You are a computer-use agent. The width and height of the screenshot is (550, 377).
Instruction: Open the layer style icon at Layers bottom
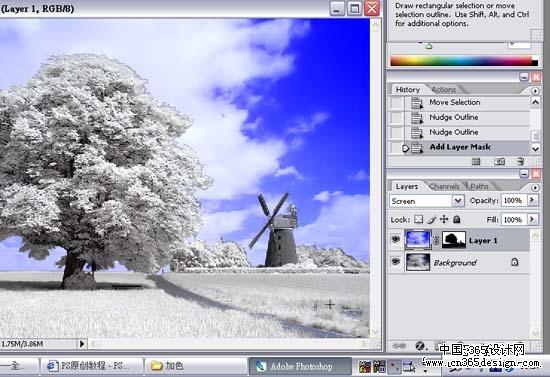(420, 346)
